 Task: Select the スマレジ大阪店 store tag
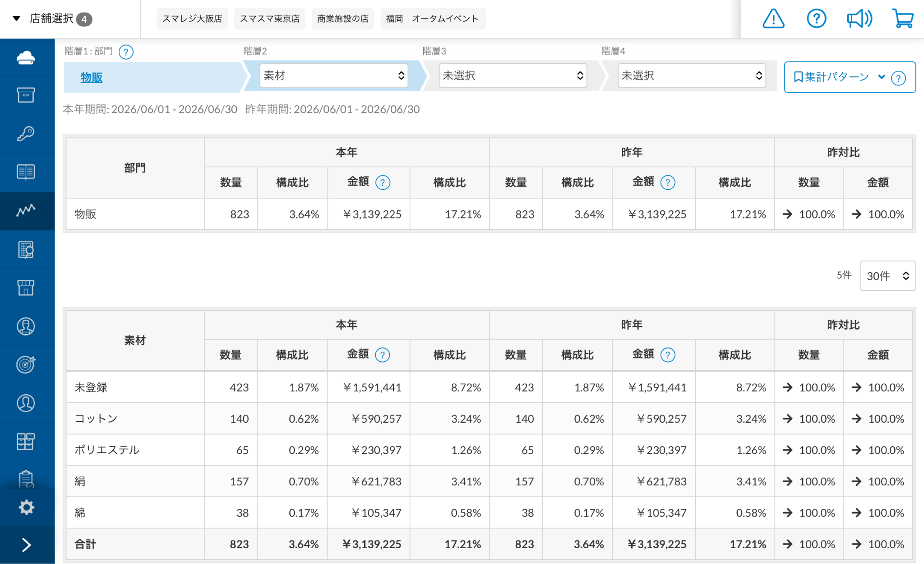(x=192, y=19)
